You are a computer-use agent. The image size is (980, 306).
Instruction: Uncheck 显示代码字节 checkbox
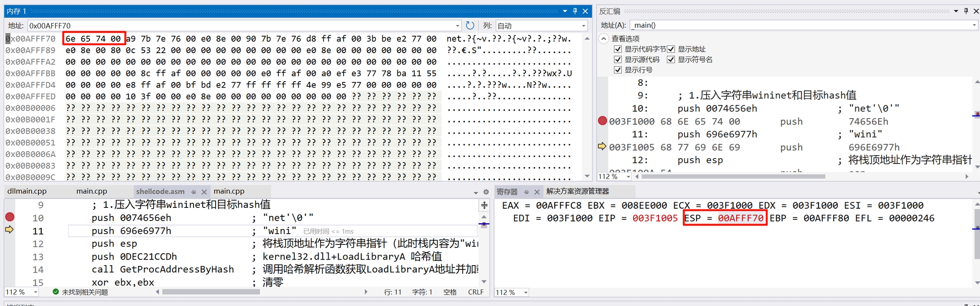point(618,49)
